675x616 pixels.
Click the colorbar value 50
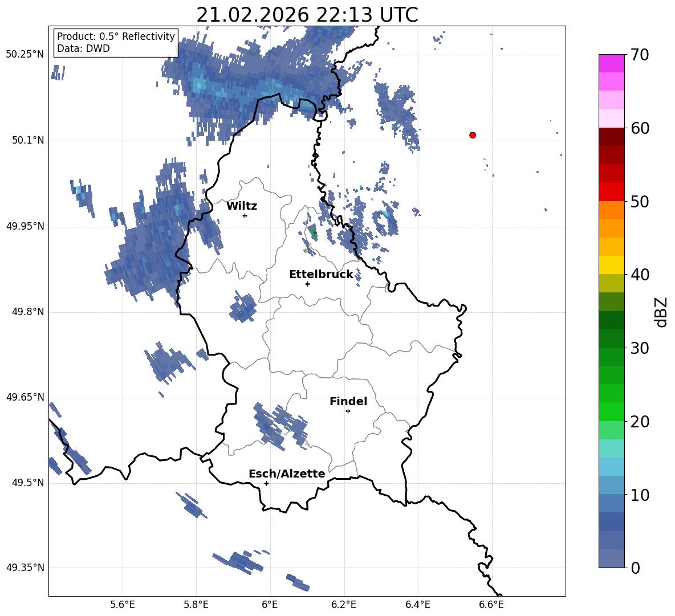pos(640,202)
